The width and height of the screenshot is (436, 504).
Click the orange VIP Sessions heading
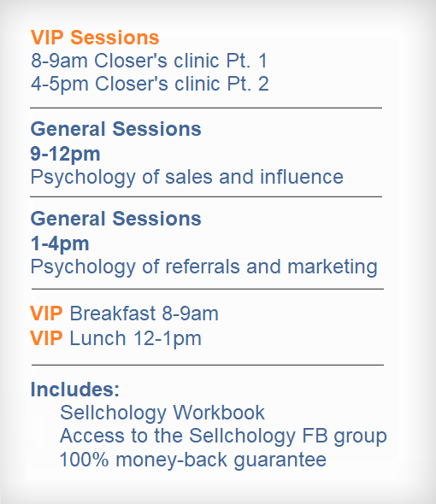[95, 38]
